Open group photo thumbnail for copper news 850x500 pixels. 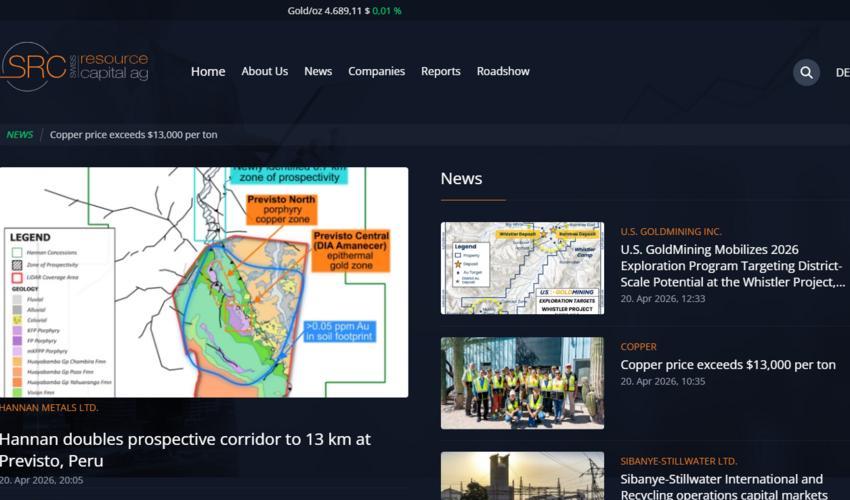coord(522,383)
